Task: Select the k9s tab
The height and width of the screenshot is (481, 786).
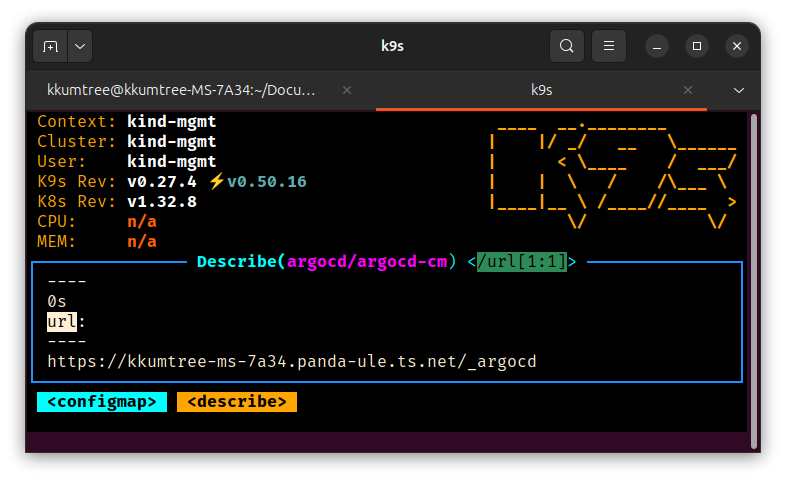Action: tap(541, 90)
